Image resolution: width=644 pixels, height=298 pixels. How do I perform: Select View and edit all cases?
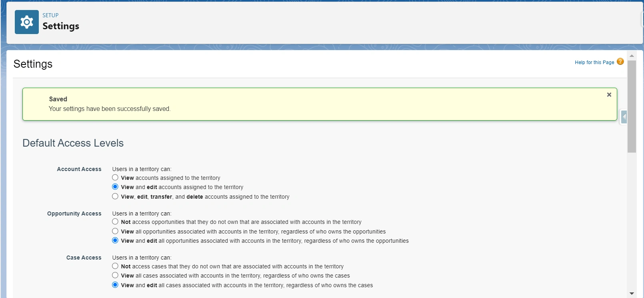[x=115, y=285]
